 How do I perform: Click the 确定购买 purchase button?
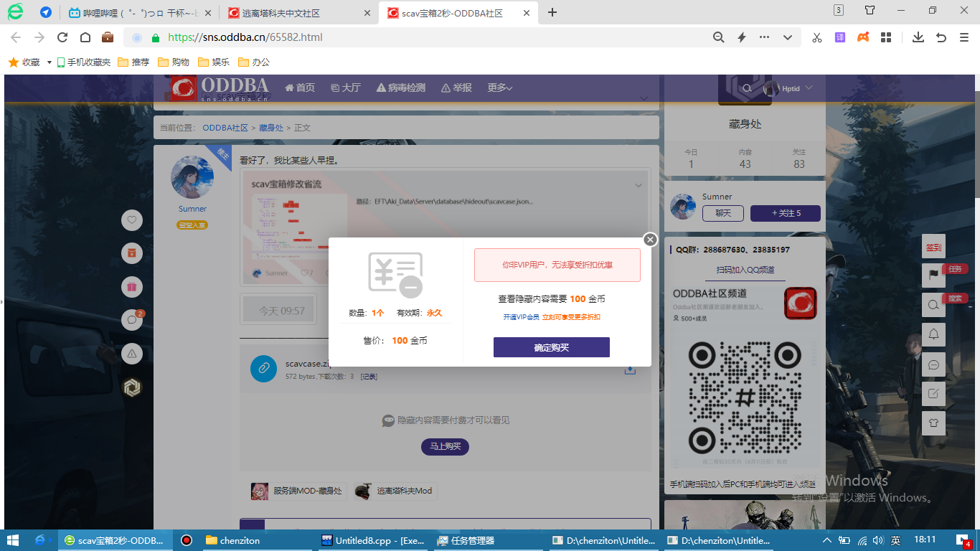(551, 347)
